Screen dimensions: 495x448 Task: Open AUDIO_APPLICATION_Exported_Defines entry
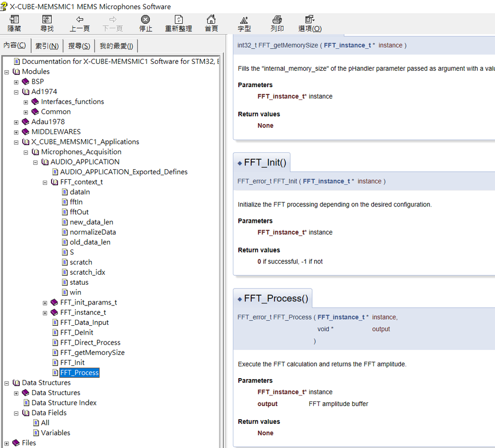[124, 172]
